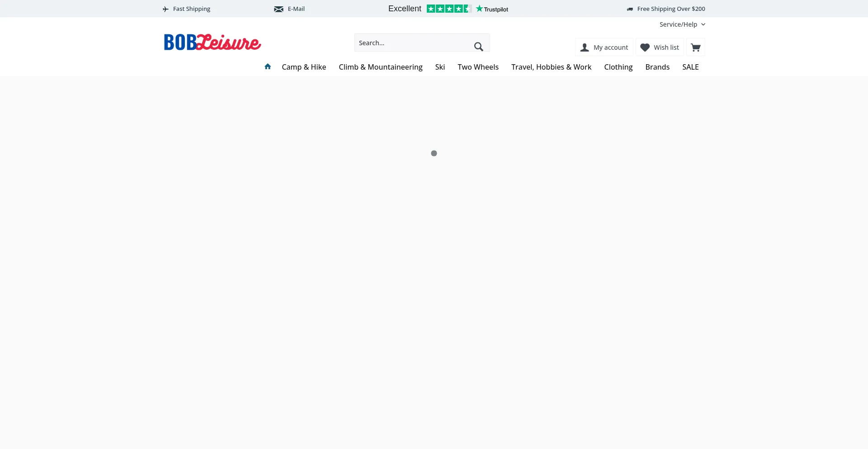Select the Ski category

pos(440,67)
